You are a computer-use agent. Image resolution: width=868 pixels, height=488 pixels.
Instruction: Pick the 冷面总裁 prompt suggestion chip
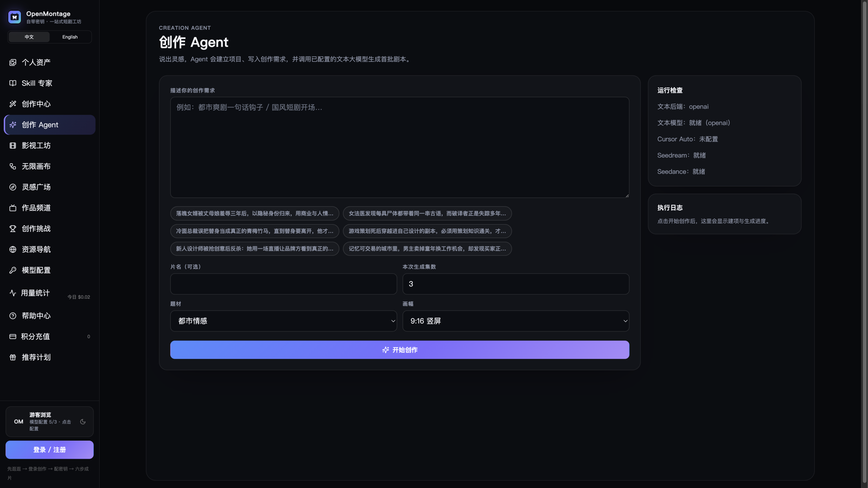pos(254,231)
